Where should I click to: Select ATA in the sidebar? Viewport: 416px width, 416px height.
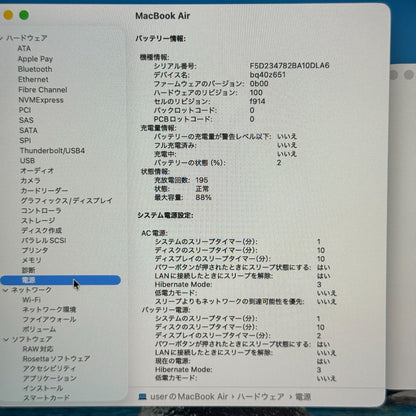click(24, 49)
